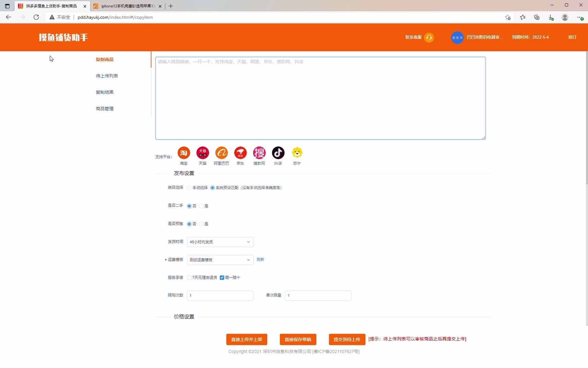Click the 提交到待上传 button
588x368 pixels.
click(347, 339)
